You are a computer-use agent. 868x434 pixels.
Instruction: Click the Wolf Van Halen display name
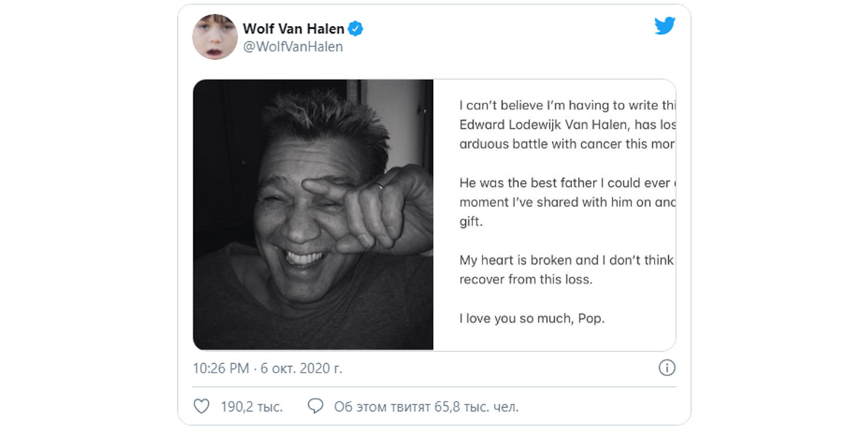[x=294, y=29]
